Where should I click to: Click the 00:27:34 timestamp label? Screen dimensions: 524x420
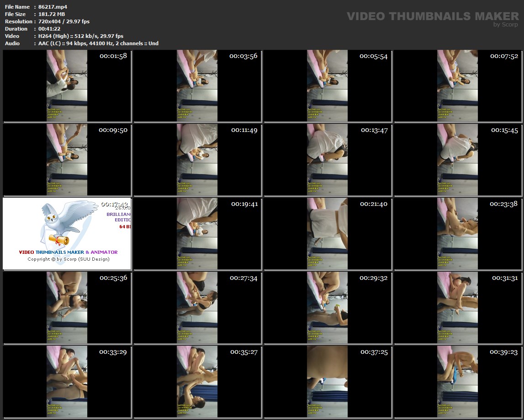click(243, 278)
